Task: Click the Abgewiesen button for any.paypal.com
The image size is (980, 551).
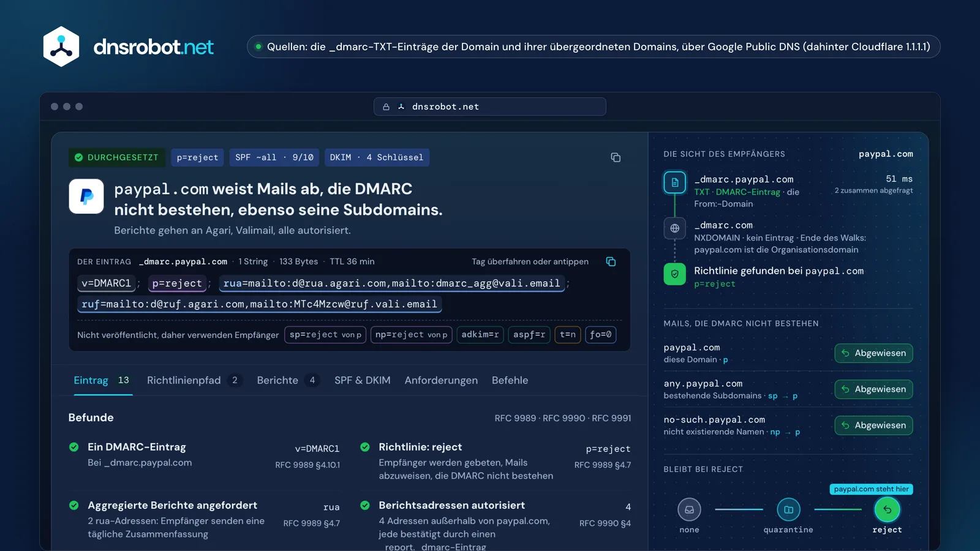Action: 873,389
